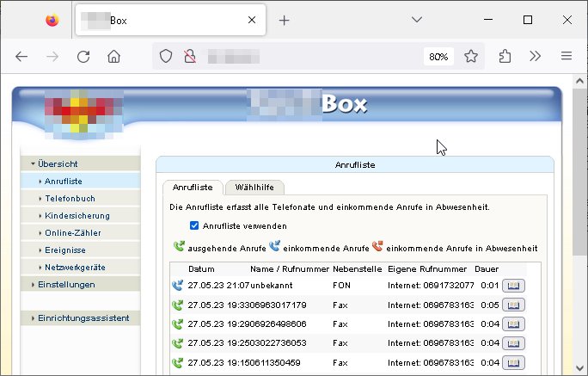
Task: Click the Nebenstelle column header
Action: [x=358, y=269]
